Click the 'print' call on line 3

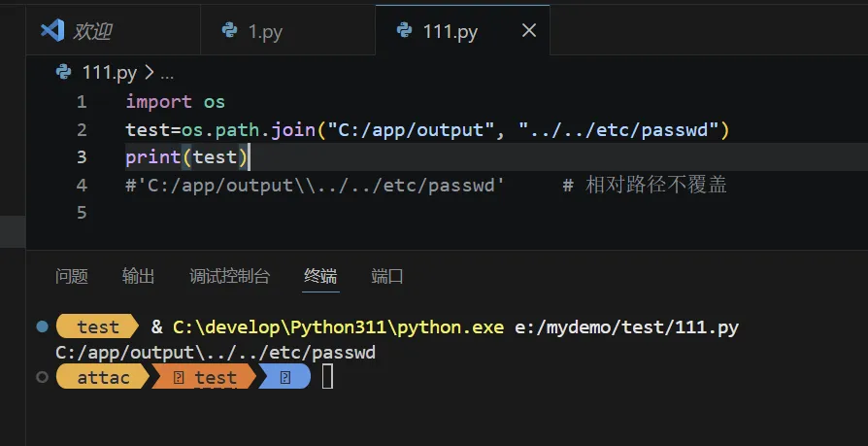[153, 157]
